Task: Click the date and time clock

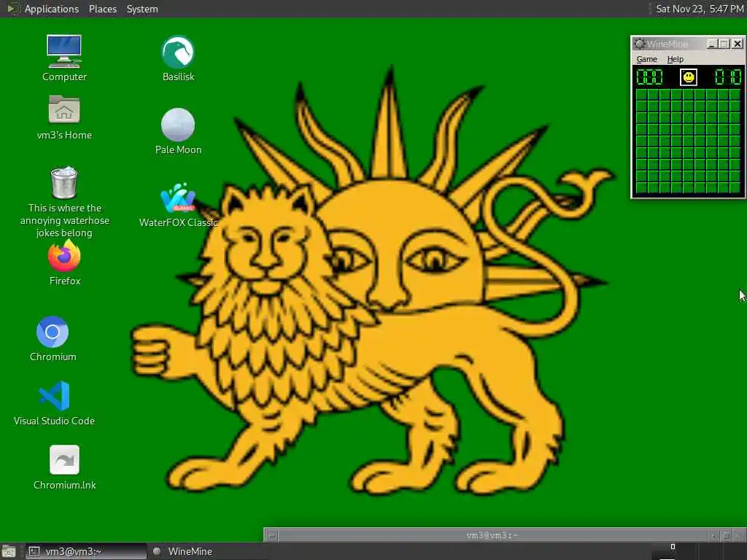Action: (x=700, y=9)
